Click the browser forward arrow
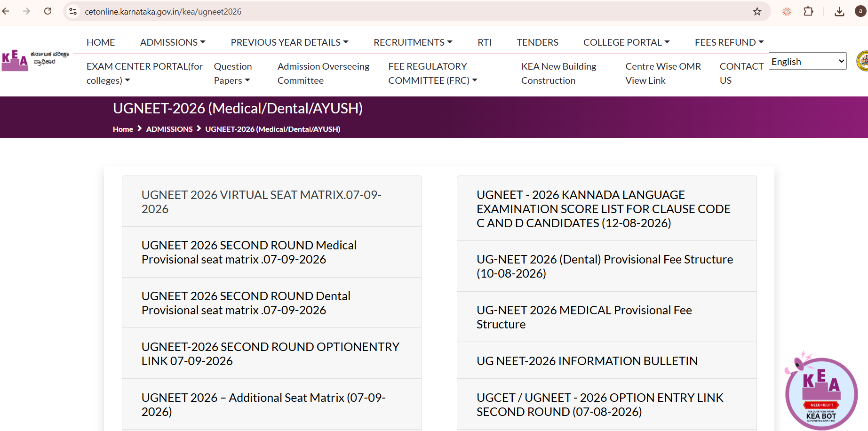868x431 pixels. point(26,11)
